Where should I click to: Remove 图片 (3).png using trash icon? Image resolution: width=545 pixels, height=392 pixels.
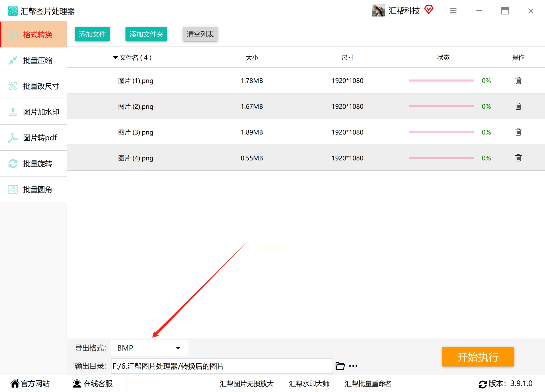[x=518, y=132]
